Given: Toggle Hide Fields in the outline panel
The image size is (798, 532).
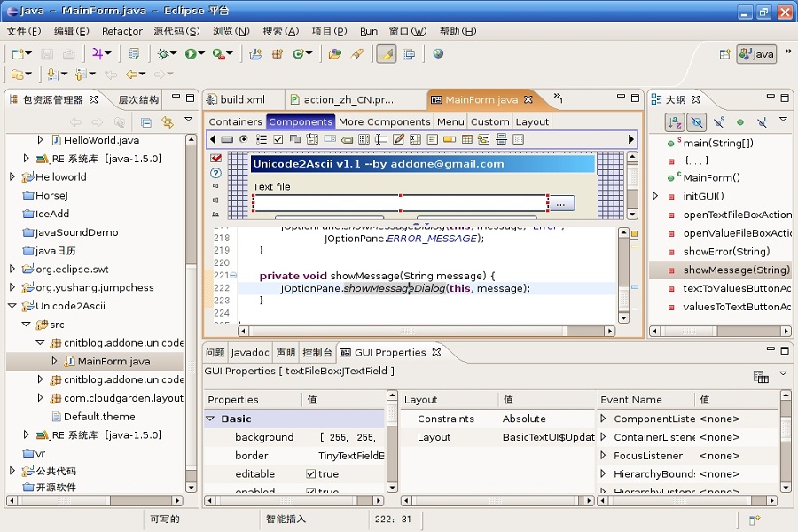Looking at the screenshot, I should [x=697, y=122].
